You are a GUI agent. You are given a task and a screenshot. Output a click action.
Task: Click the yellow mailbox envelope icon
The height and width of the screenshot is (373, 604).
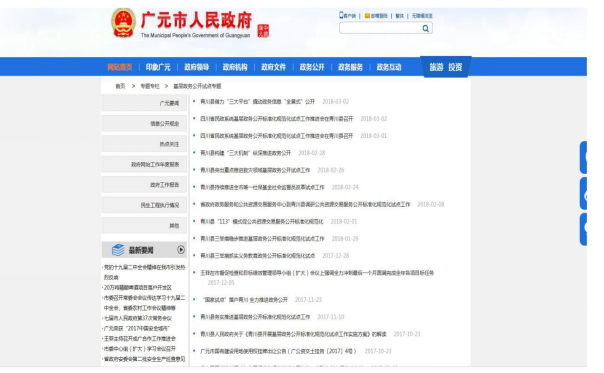click(x=367, y=16)
